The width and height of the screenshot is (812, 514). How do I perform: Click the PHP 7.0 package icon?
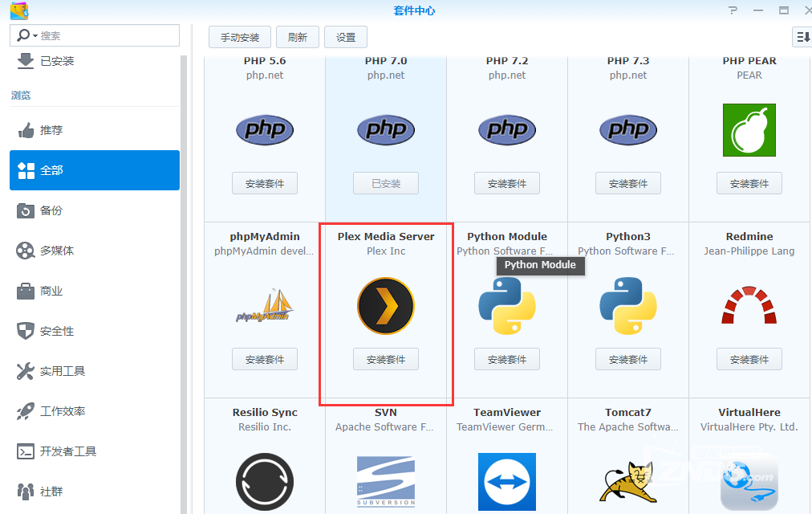(386, 129)
